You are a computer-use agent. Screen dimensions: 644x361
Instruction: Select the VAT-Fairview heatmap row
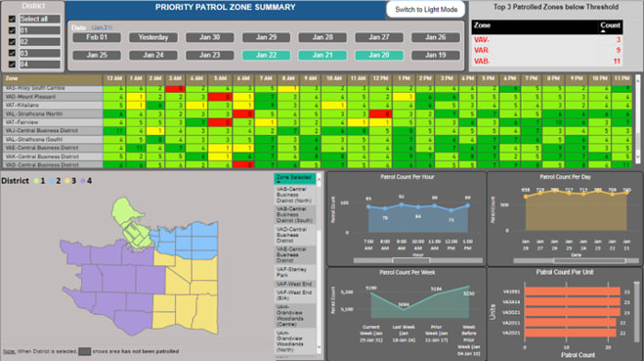(x=52, y=122)
